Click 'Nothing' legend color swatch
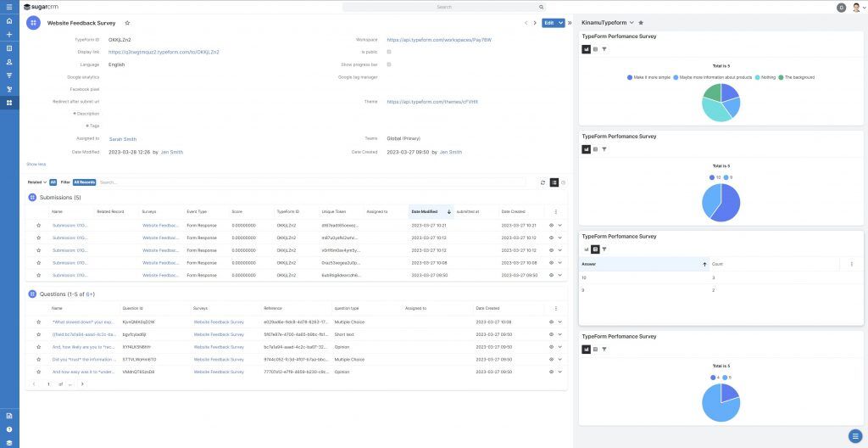The image size is (868, 448). point(758,77)
